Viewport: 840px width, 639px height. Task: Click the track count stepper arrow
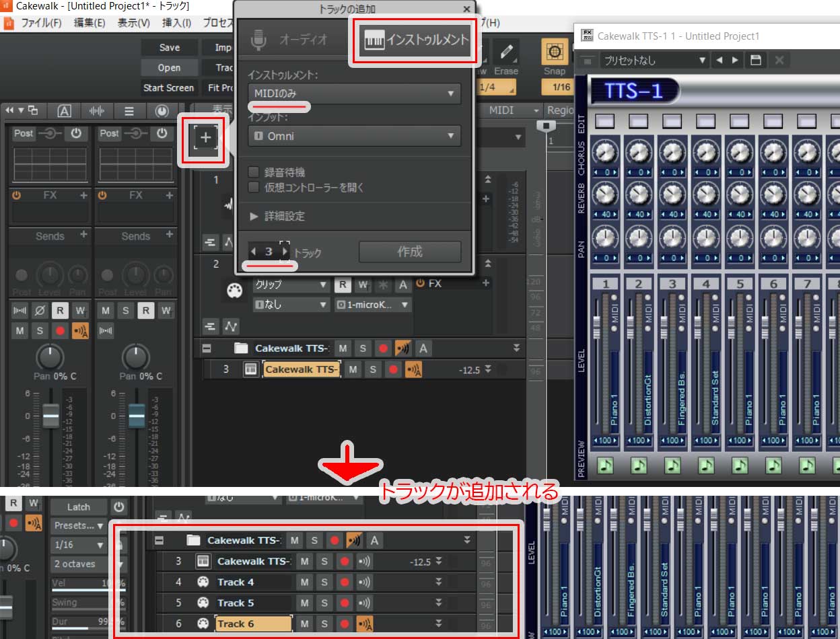coord(284,251)
